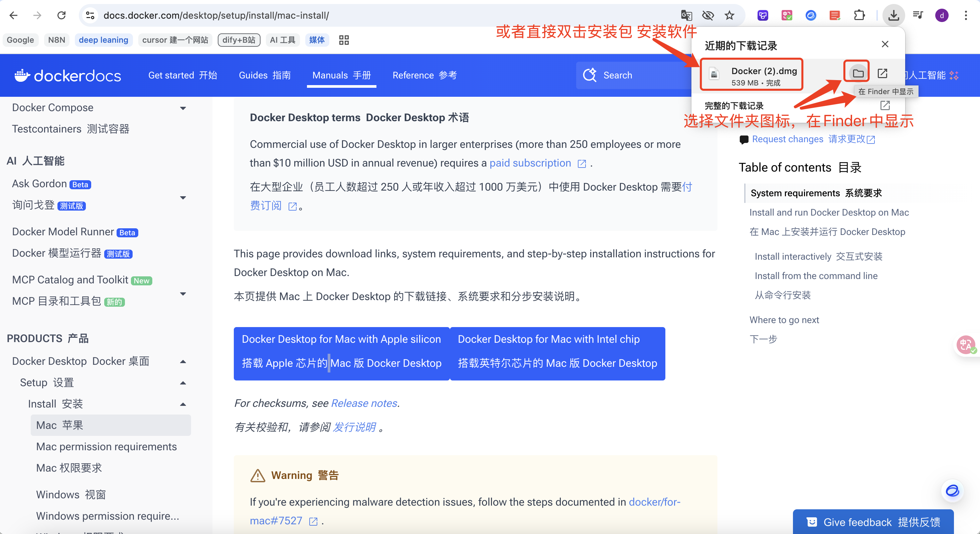Close the recent downloads popup
Screen dimensions: 980x534
[x=885, y=44]
